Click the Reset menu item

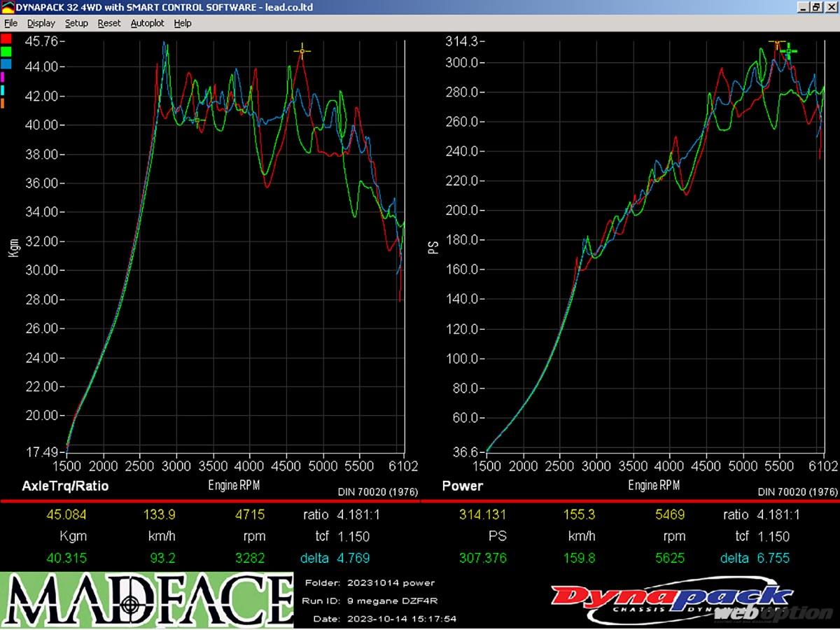(109, 23)
